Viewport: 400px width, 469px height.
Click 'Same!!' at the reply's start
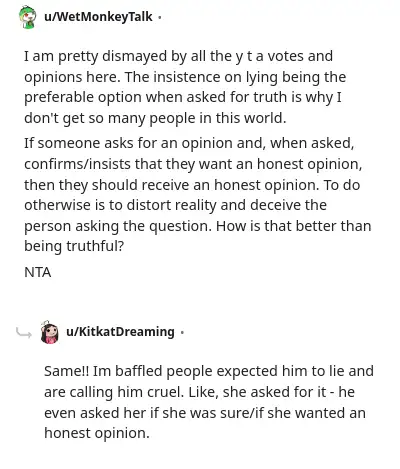[x=66, y=371]
